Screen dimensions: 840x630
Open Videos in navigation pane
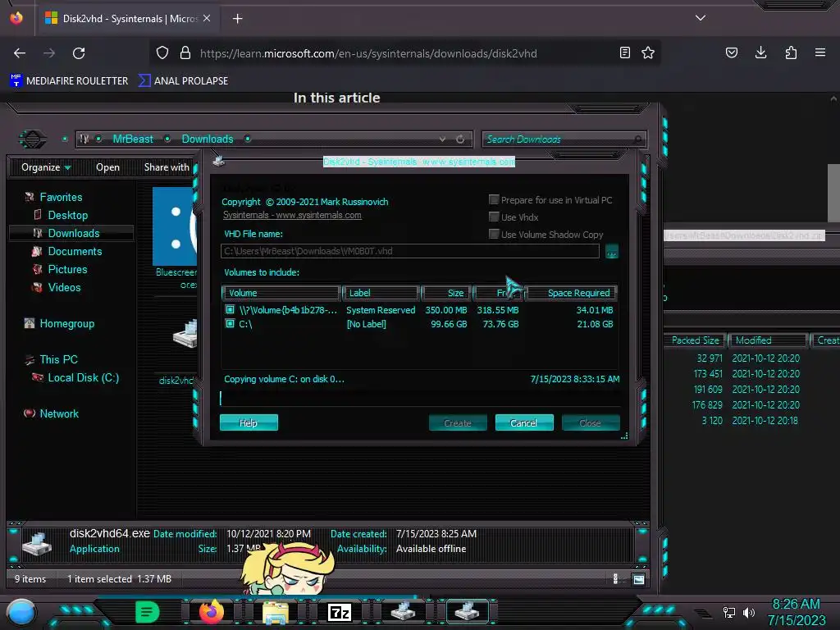point(64,288)
